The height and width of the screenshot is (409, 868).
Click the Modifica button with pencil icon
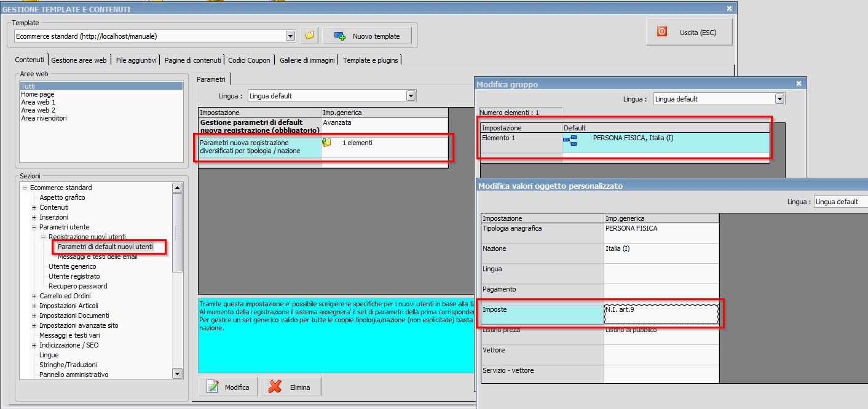coord(229,387)
